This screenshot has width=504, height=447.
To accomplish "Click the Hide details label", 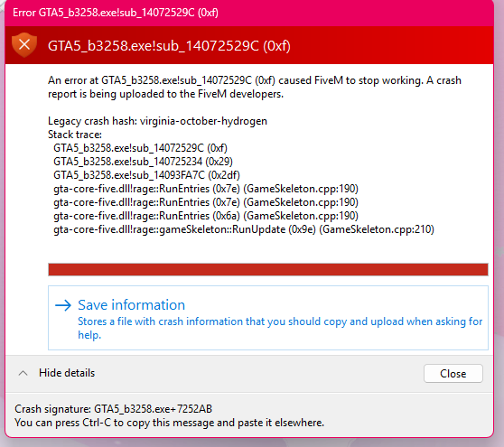I will (67, 373).
